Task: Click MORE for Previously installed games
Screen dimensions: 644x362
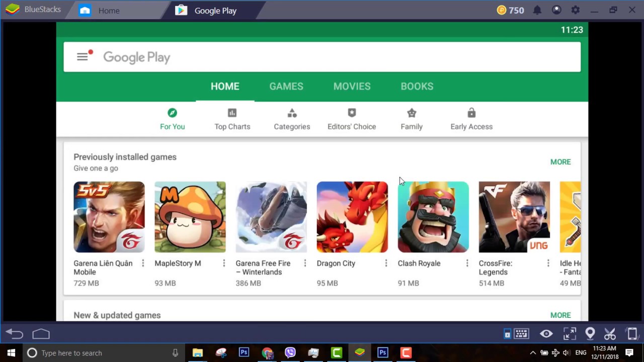Action: pos(560,162)
